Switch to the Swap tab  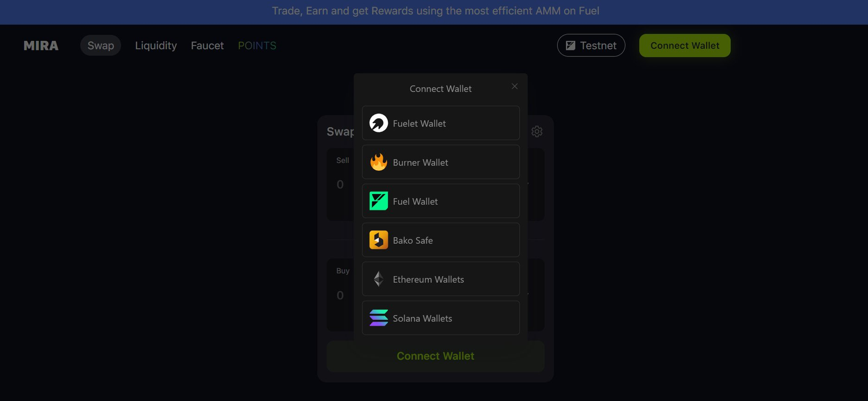pos(101,46)
